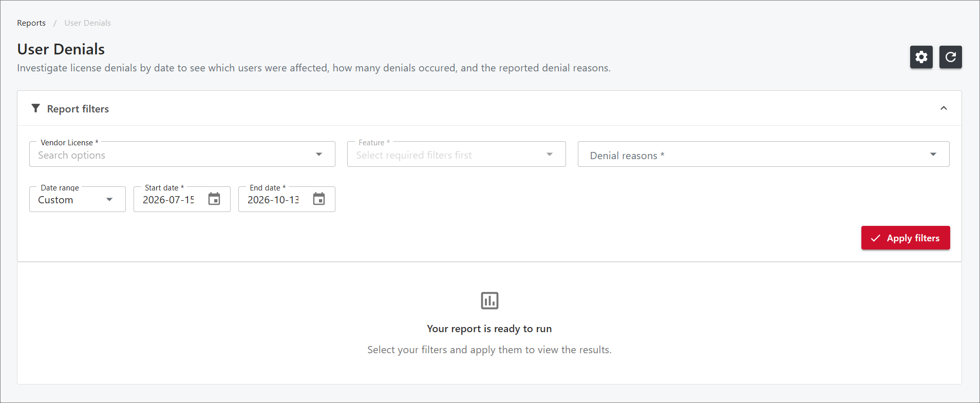Open the Vendor License dropdown
Viewport: 980px width, 403px height.
coord(182,154)
